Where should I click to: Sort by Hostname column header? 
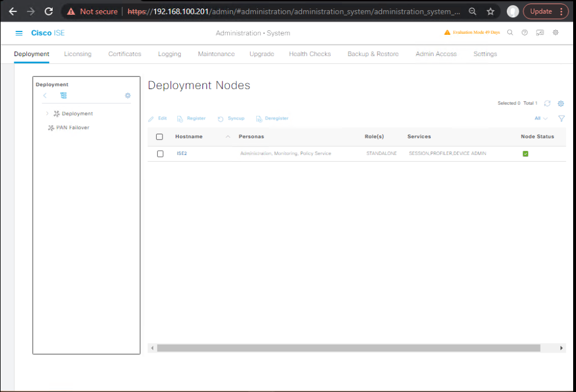click(189, 137)
